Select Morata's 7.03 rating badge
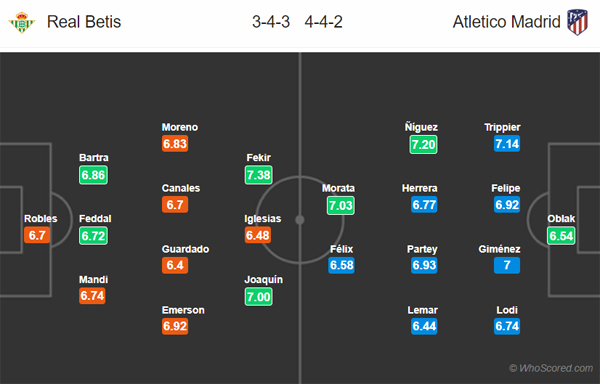This screenshot has height=384, width=600. pyautogui.click(x=341, y=205)
